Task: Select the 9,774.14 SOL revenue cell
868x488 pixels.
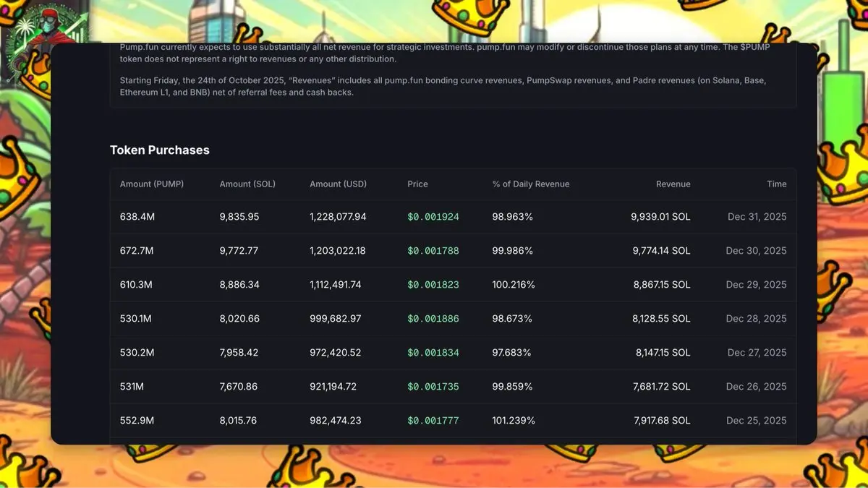Action: point(661,251)
